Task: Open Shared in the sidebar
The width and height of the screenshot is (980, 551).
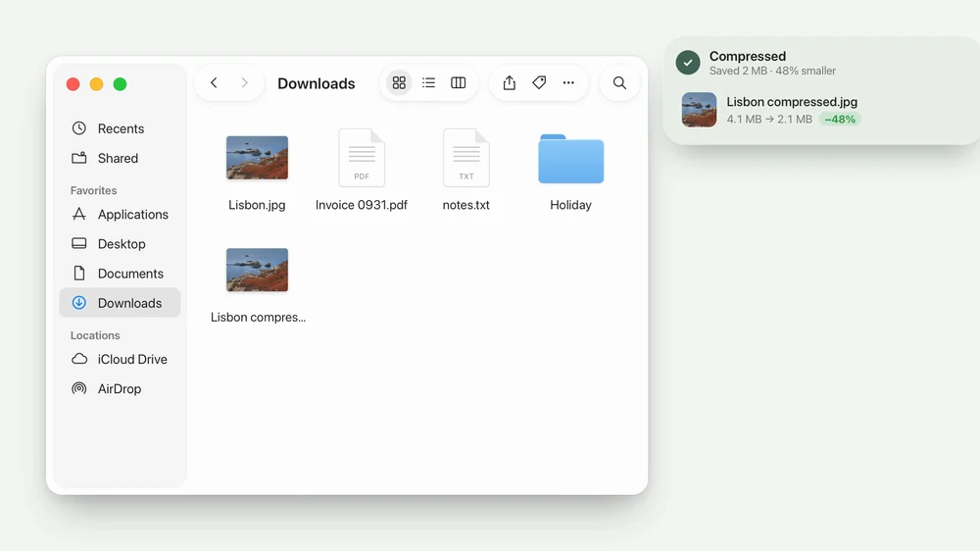Action: coord(120,158)
